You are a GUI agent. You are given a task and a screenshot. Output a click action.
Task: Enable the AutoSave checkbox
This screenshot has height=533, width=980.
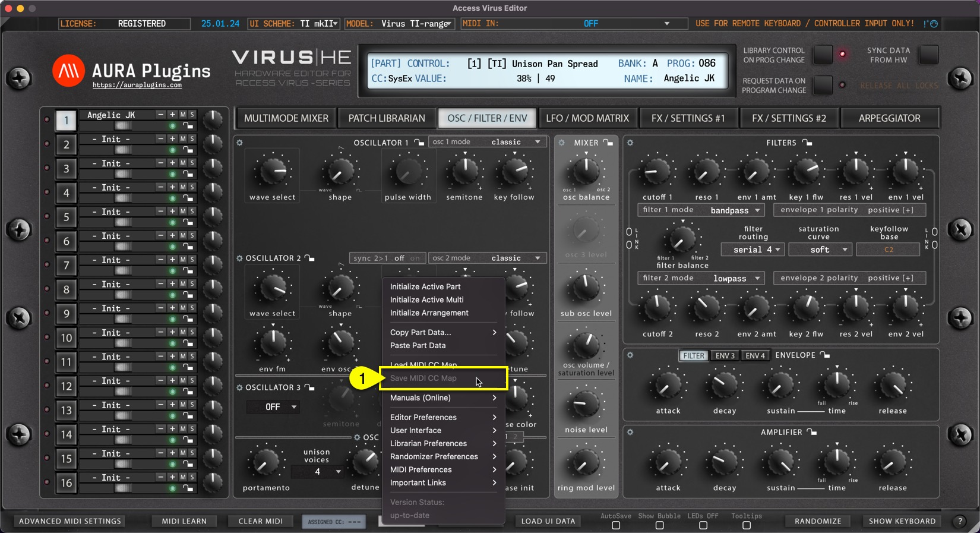tap(616, 525)
